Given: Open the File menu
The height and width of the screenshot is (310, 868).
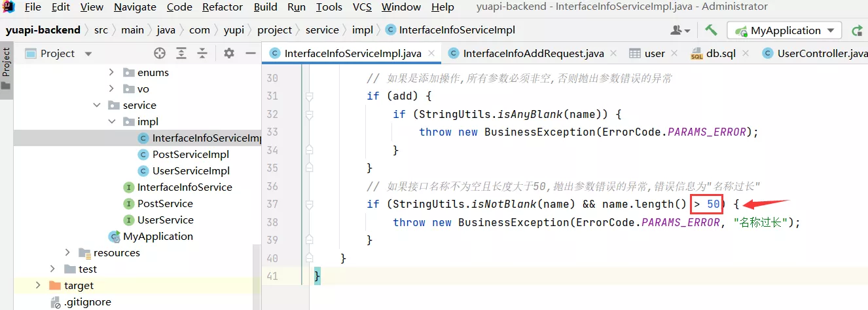Looking at the screenshot, I should [x=32, y=7].
